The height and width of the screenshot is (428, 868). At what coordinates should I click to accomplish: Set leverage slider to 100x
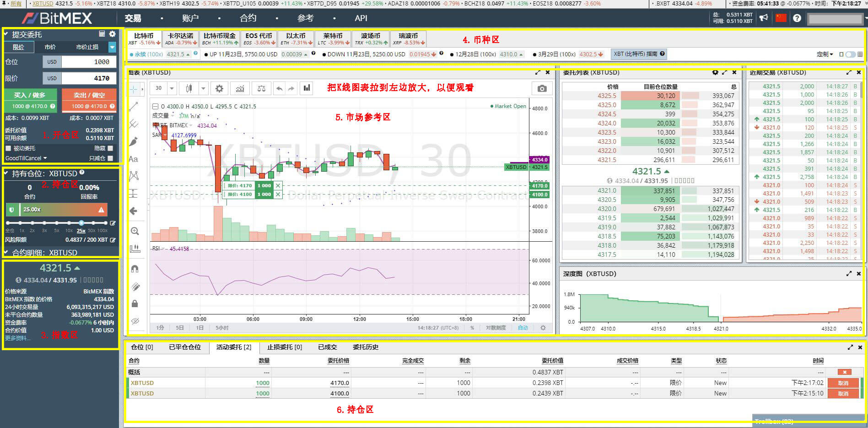coord(106,223)
